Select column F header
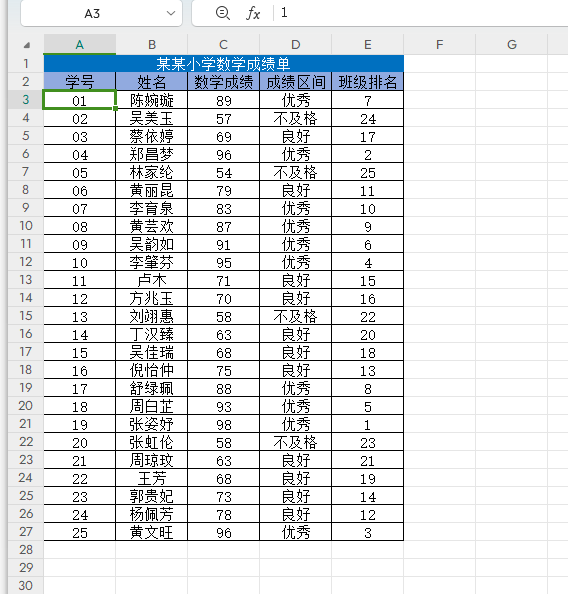Screen dimensions: 568x594 click(440, 44)
